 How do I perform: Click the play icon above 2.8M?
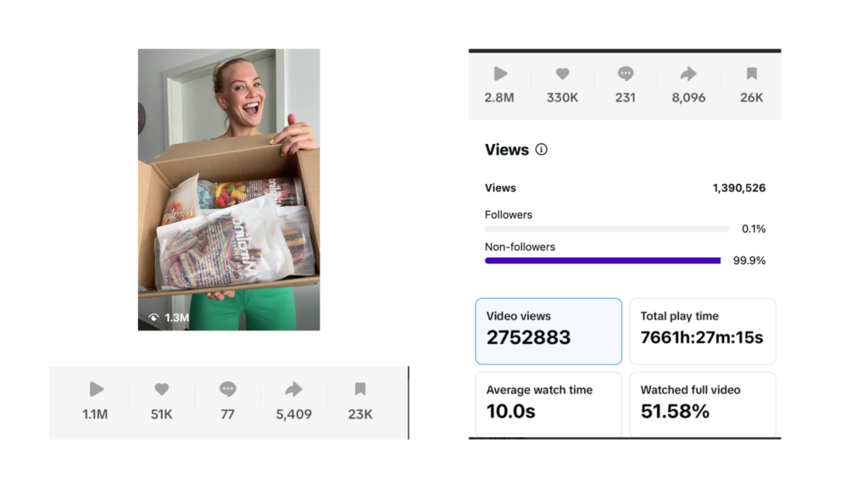500,74
